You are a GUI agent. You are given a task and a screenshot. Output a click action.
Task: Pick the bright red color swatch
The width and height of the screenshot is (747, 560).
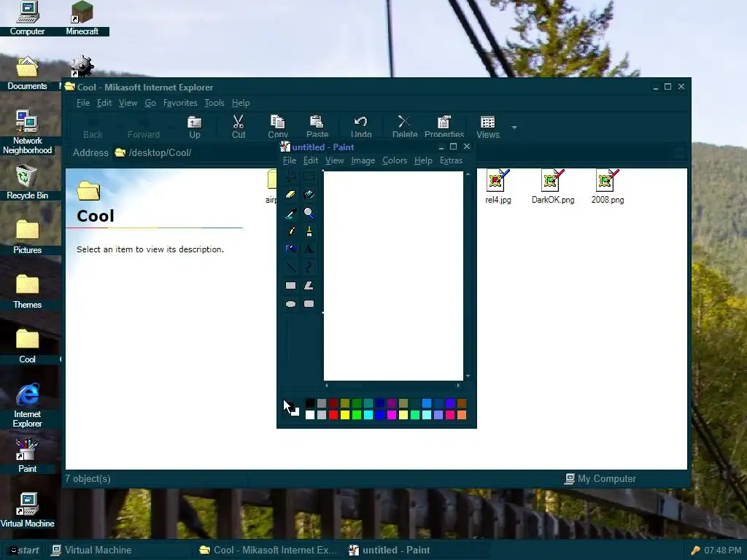pos(333,415)
